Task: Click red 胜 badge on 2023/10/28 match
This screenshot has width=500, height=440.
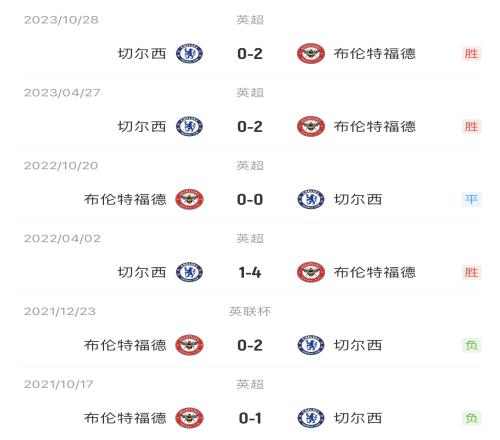Action: pyautogui.click(x=471, y=54)
